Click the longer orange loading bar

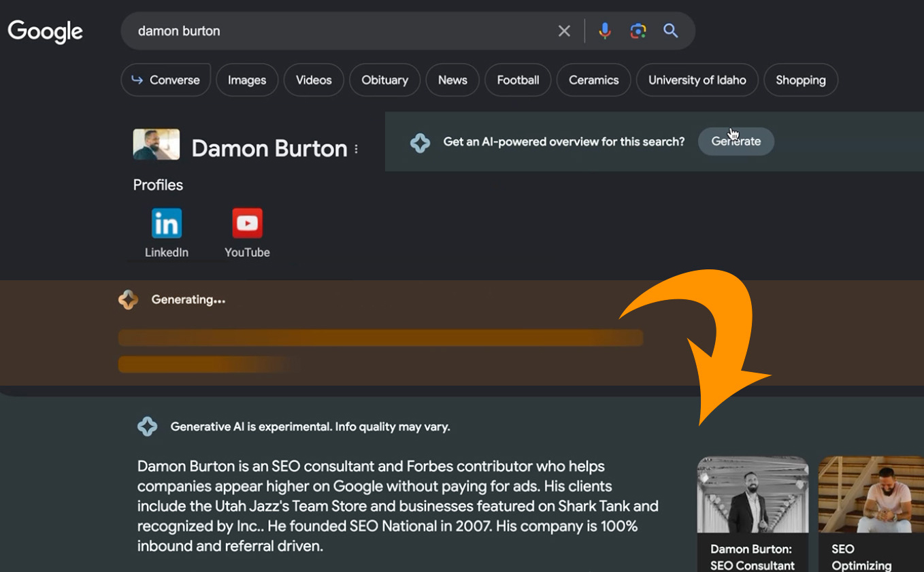pyautogui.click(x=380, y=338)
